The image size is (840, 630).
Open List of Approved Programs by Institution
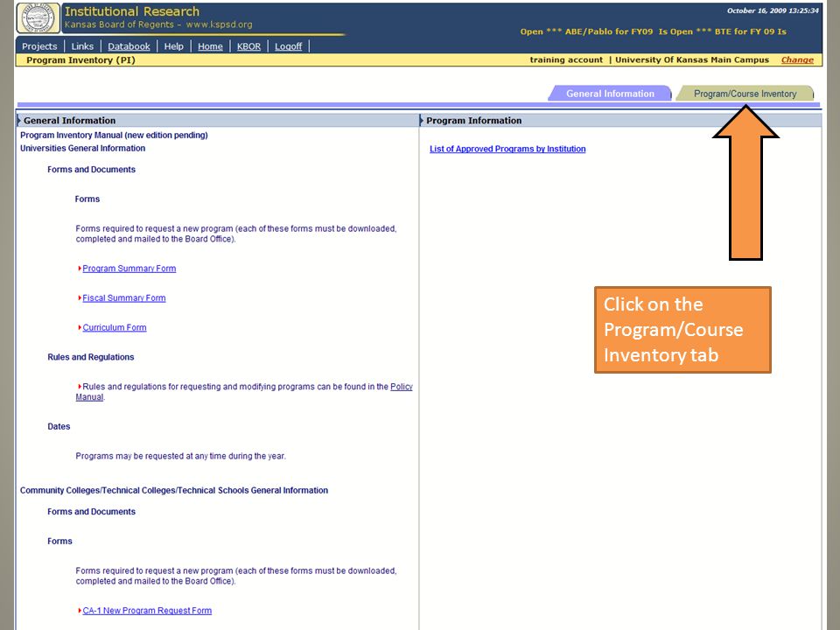coord(507,149)
